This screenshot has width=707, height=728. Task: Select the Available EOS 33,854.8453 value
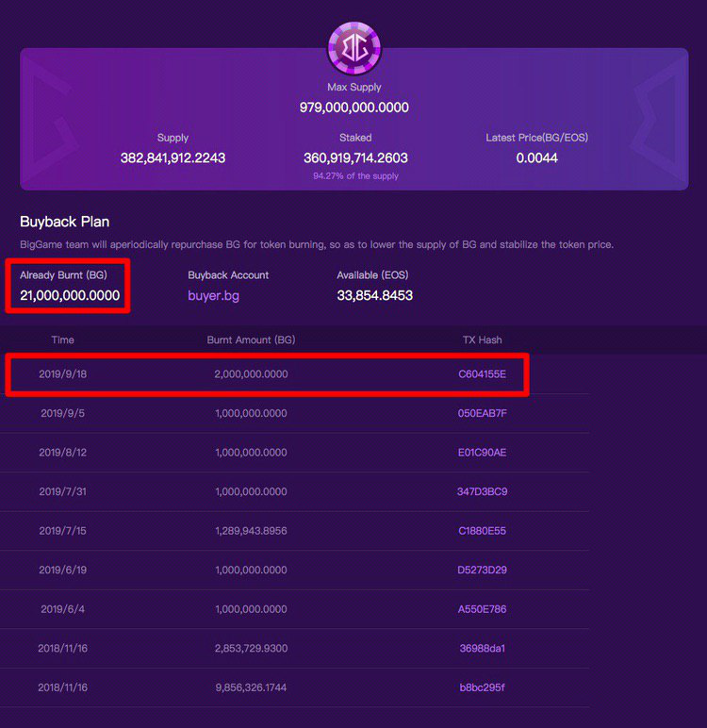click(x=374, y=295)
